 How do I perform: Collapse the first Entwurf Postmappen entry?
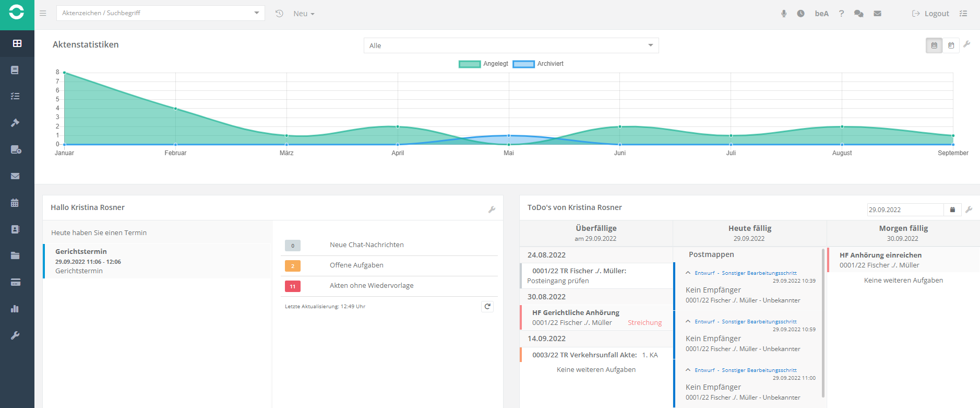click(x=688, y=273)
